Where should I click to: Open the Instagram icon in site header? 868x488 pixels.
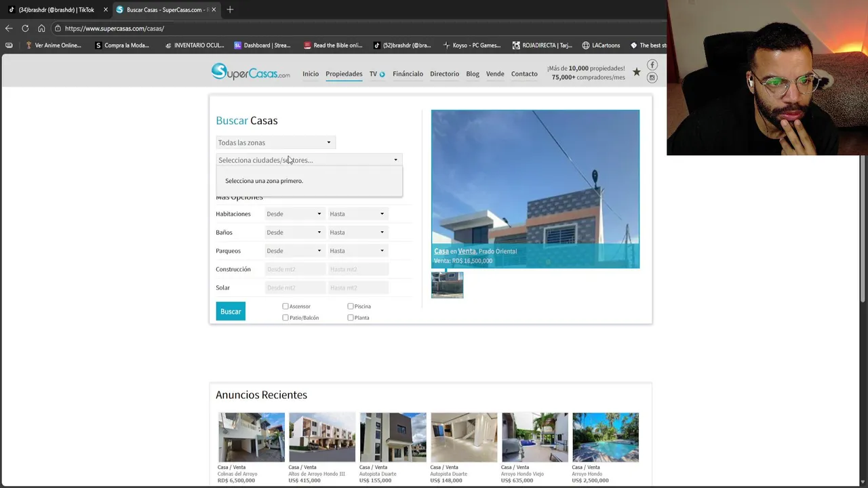pos(652,77)
